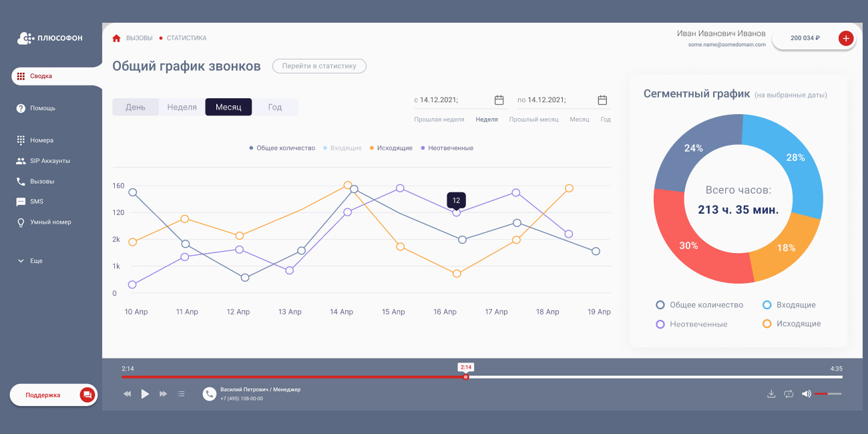Open Поддержка chat support
This screenshot has width=868, height=434.
click(53, 395)
